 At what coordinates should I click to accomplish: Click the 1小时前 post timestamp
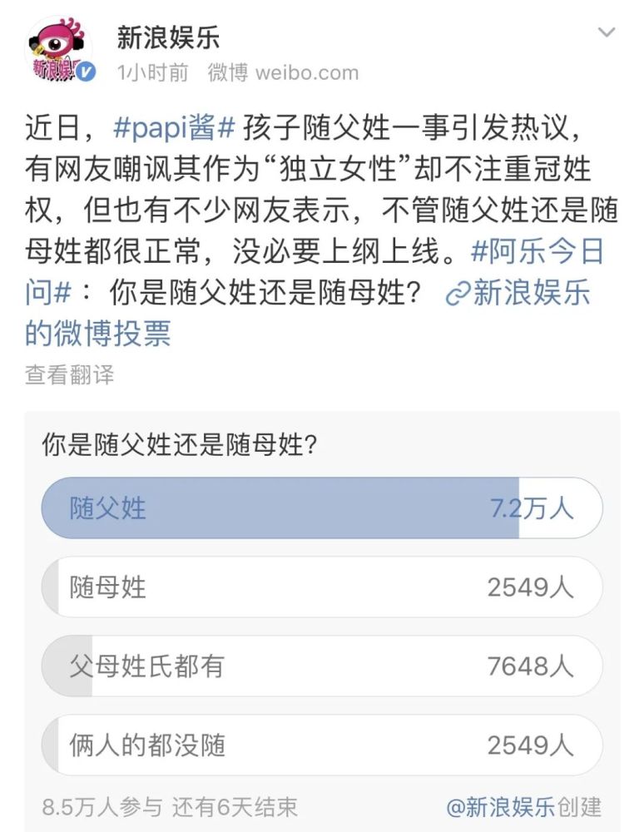pos(153,72)
